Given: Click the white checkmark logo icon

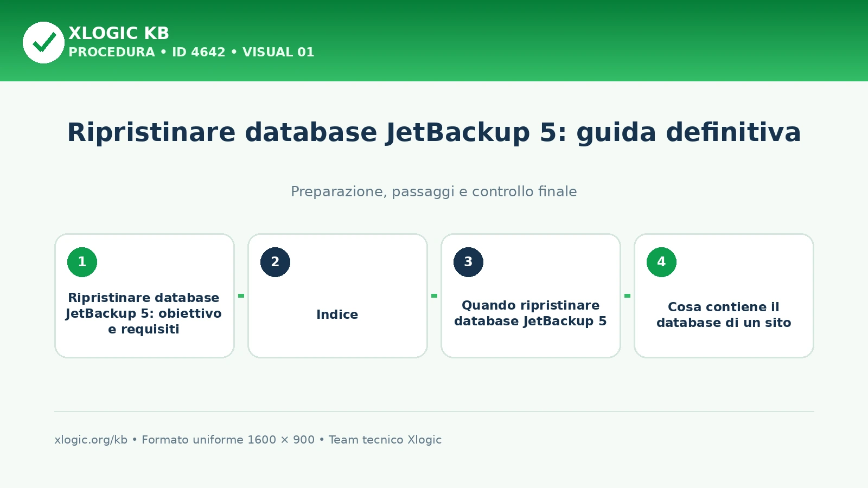Looking at the screenshot, I should coord(43,42).
